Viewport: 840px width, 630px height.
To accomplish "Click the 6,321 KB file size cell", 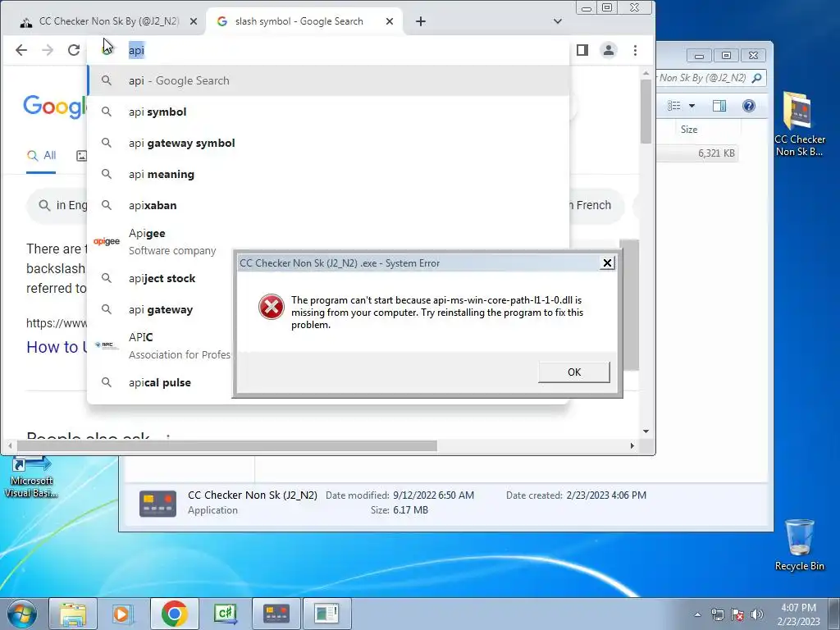I will coord(716,153).
